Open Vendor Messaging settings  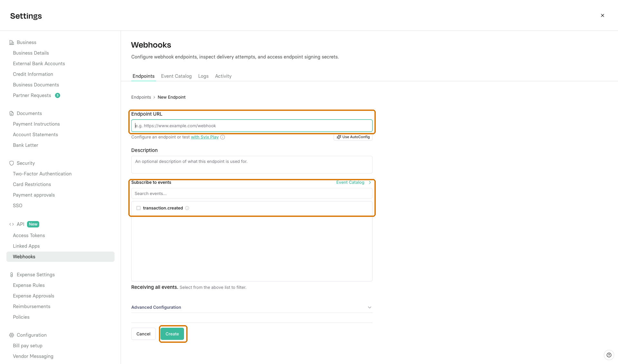click(x=33, y=356)
